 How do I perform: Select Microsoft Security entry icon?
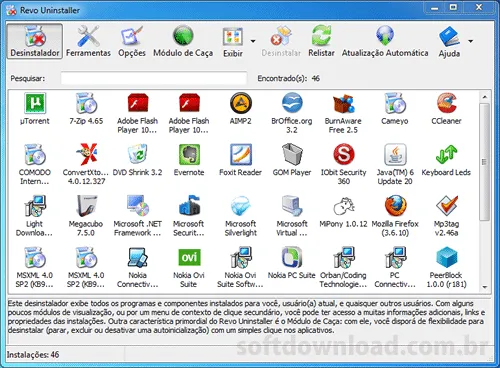click(189, 206)
